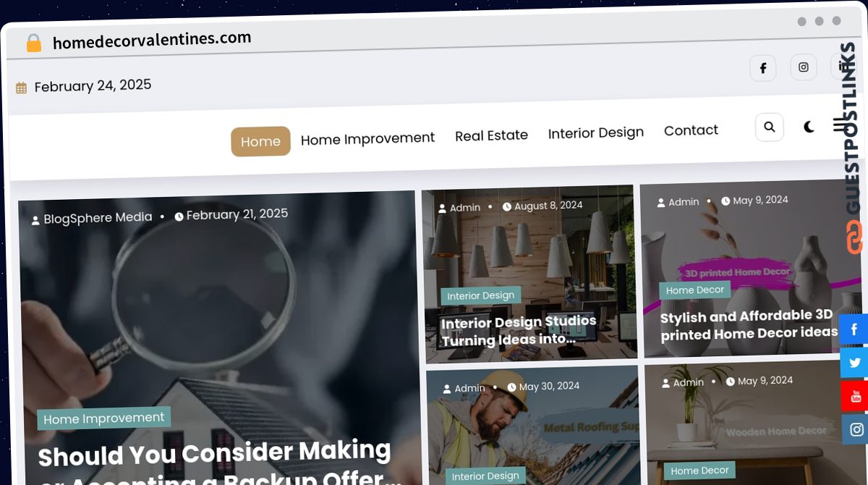Open the red YouTube side button

[855, 396]
